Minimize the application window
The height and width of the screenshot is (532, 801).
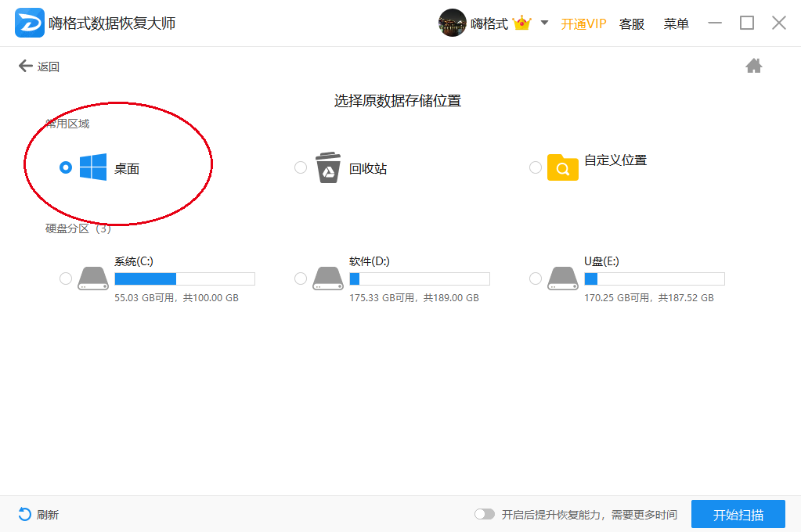[x=715, y=23]
